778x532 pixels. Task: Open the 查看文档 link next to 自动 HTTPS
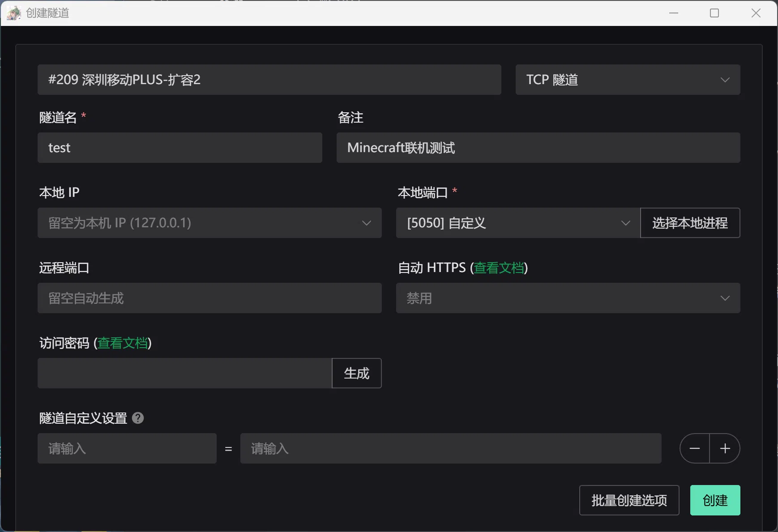500,268
